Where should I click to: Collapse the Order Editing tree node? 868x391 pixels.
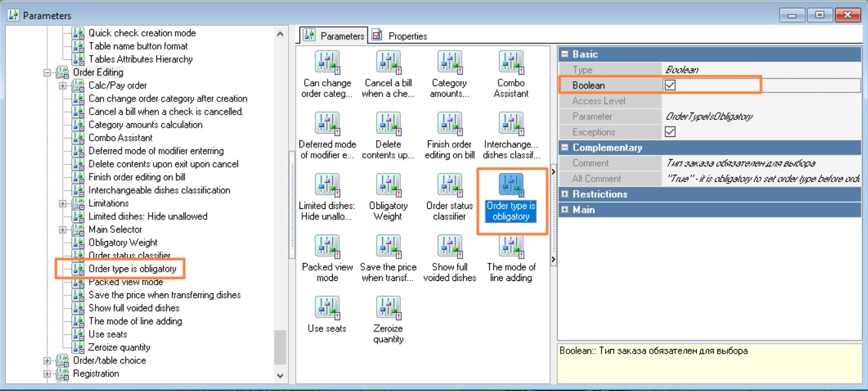(x=47, y=73)
